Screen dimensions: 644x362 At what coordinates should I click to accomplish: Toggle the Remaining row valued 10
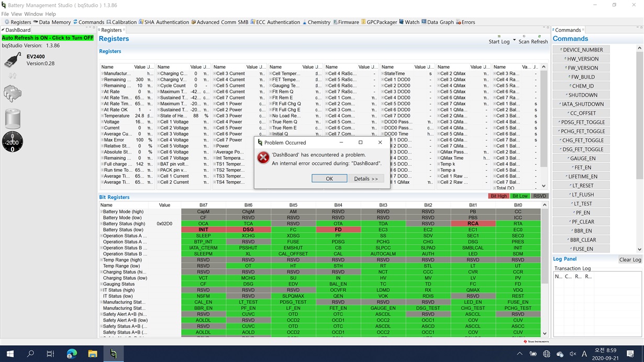tap(103, 85)
